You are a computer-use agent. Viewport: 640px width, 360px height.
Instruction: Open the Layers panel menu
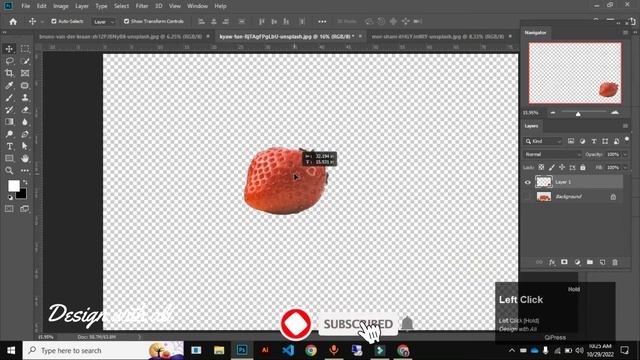pos(625,126)
